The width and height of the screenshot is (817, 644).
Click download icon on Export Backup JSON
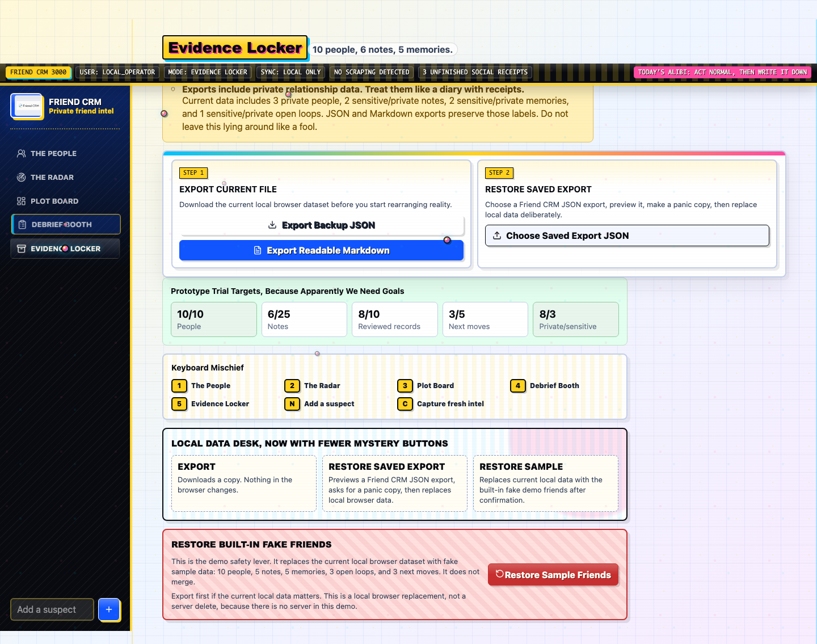(x=272, y=225)
